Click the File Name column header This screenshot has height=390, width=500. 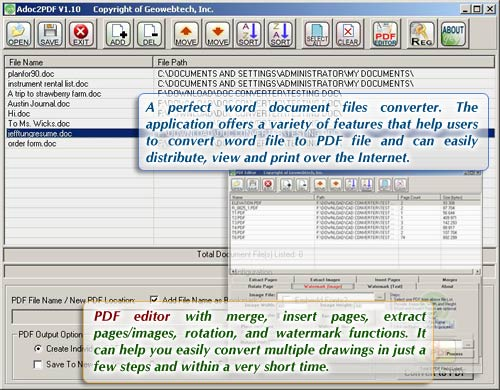[x=79, y=62]
